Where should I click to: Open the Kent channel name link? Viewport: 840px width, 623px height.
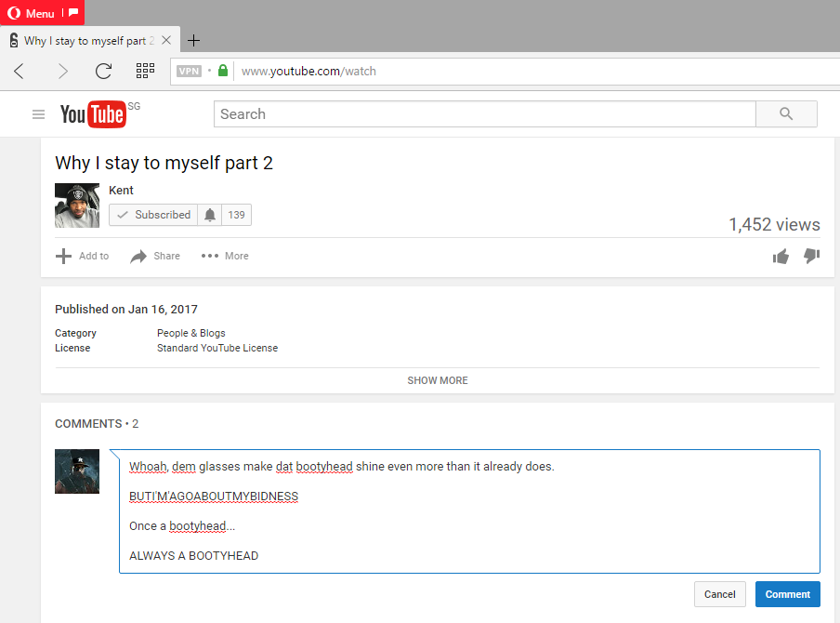click(121, 191)
